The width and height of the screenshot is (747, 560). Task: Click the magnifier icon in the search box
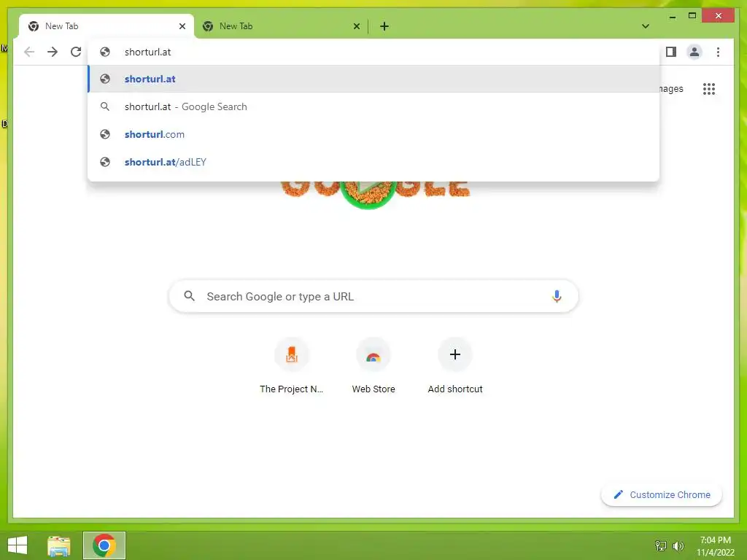(189, 296)
